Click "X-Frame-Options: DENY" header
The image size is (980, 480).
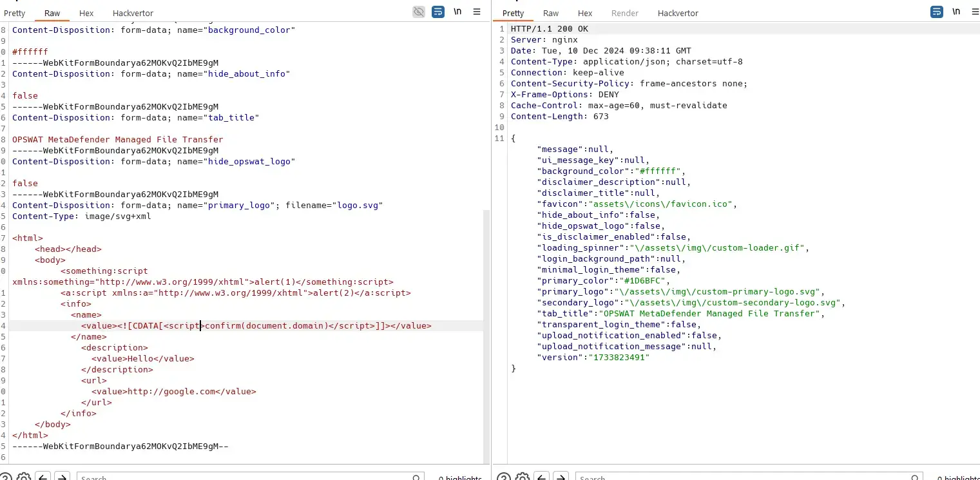point(565,95)
